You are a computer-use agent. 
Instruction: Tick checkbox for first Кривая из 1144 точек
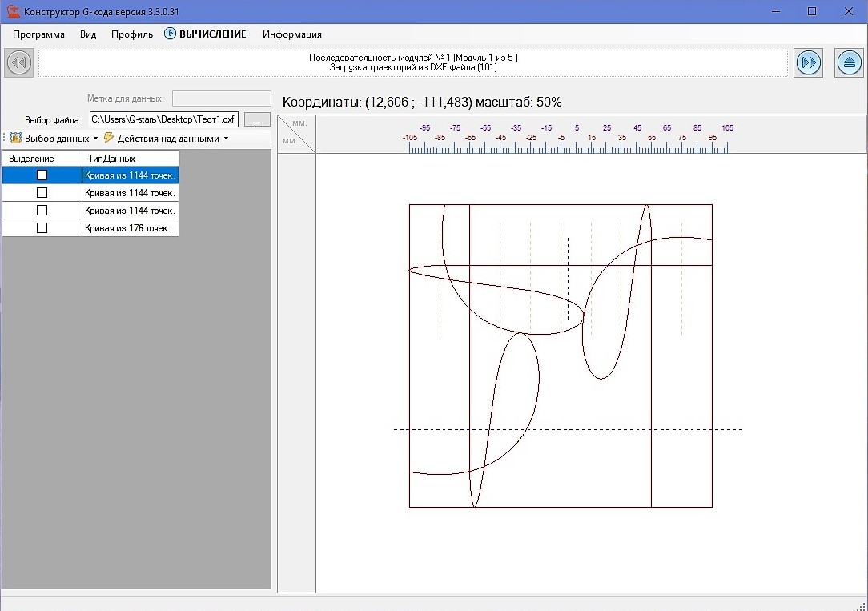[42, 175]
